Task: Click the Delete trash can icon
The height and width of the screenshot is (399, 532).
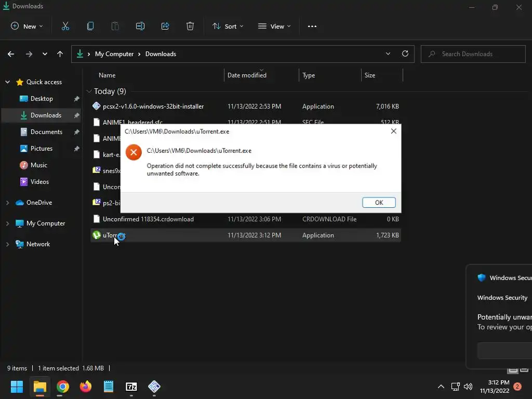Action: tap(190, 26)
